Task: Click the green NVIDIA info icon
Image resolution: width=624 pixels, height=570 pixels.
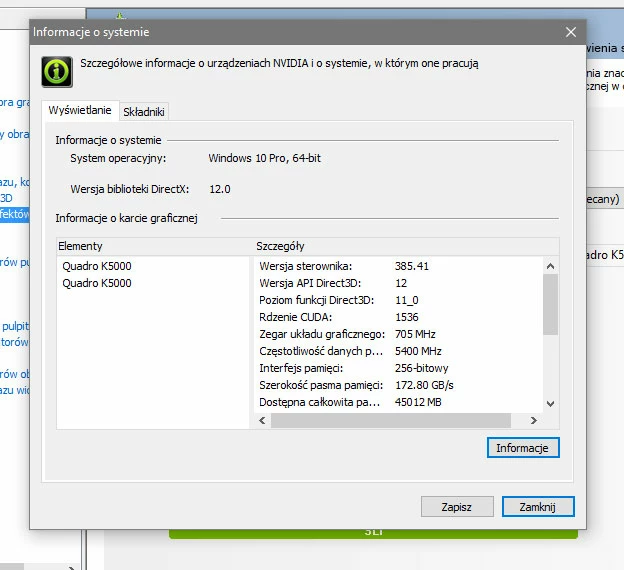Action: click(57, 72)
